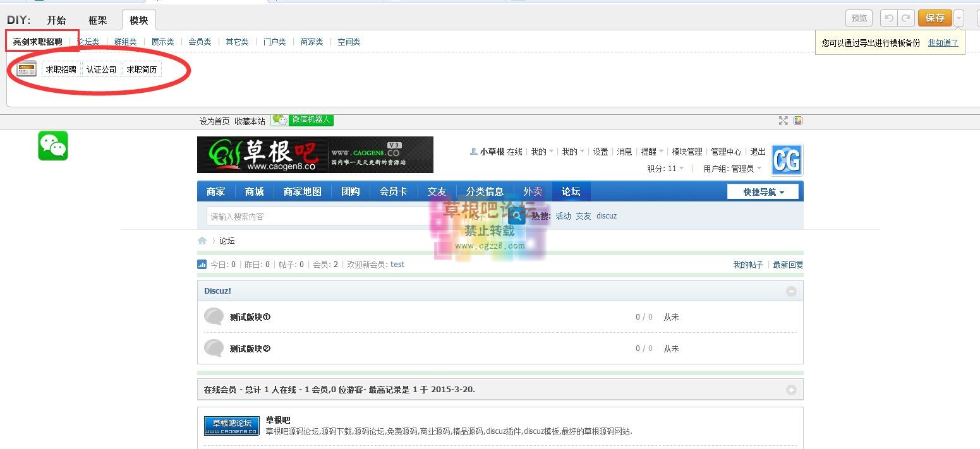This screenshot has width=980, height=449.
Task: Click the home breadcrumb icon
Action: pos(202,241)
